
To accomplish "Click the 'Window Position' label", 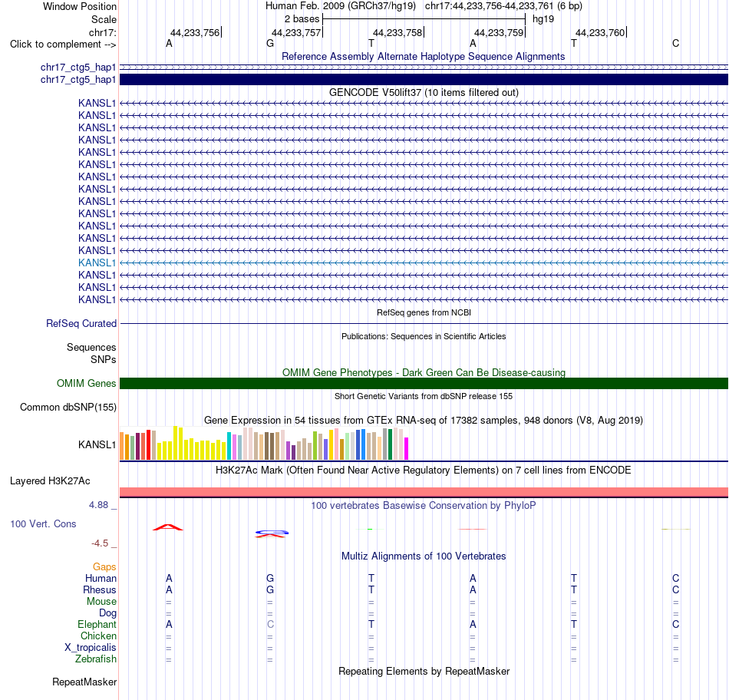I will coord(80,6).
